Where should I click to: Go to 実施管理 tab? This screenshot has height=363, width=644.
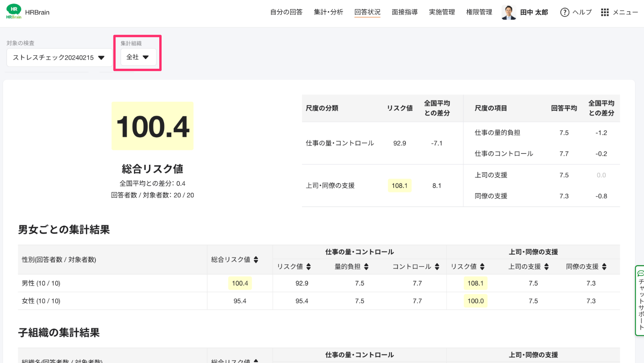(x=442, y=12)
